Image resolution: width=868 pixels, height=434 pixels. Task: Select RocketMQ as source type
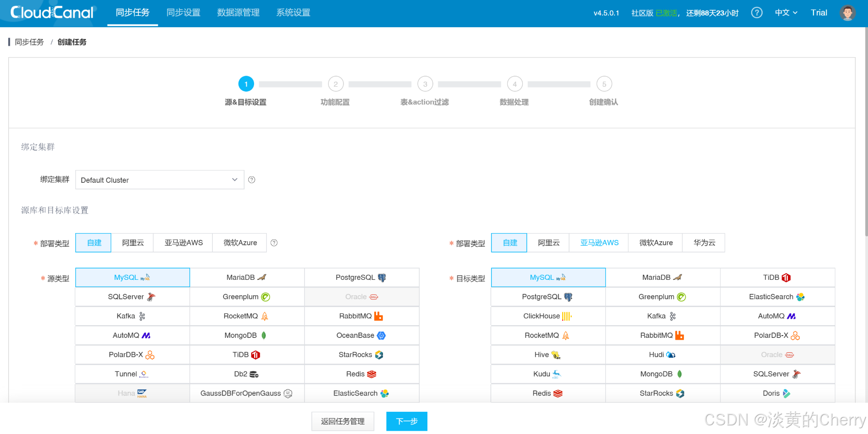pyautogui.click(x=247, y=316)
